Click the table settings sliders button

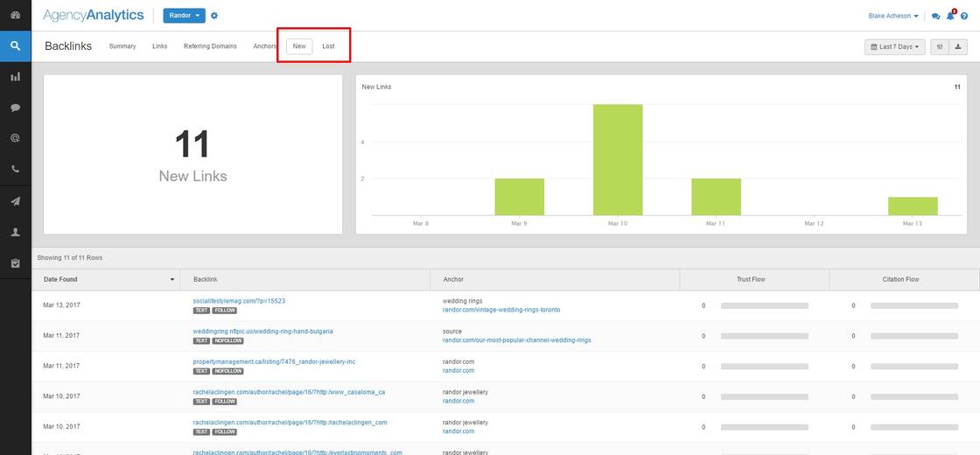point(940,47)
